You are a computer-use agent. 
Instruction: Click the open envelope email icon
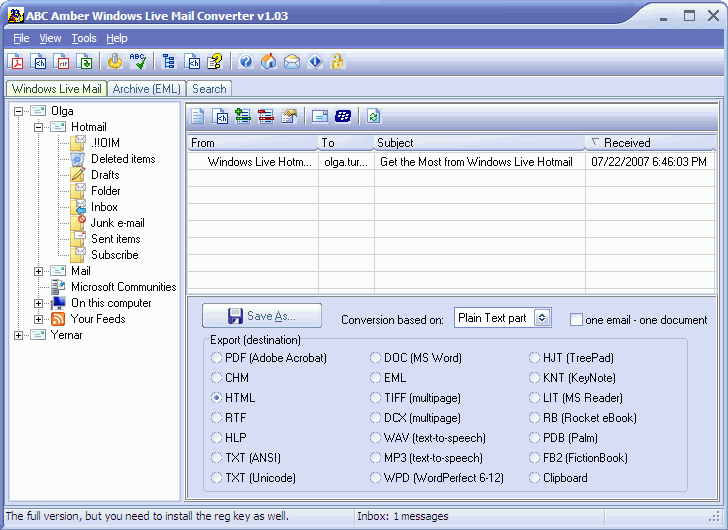click(292, 61)
